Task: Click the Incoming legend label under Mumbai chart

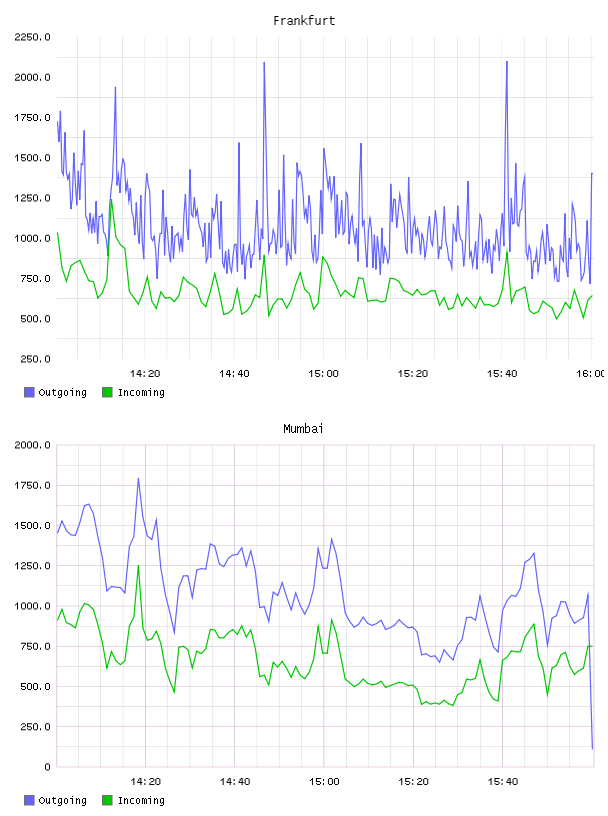Action: pos(141,801)
